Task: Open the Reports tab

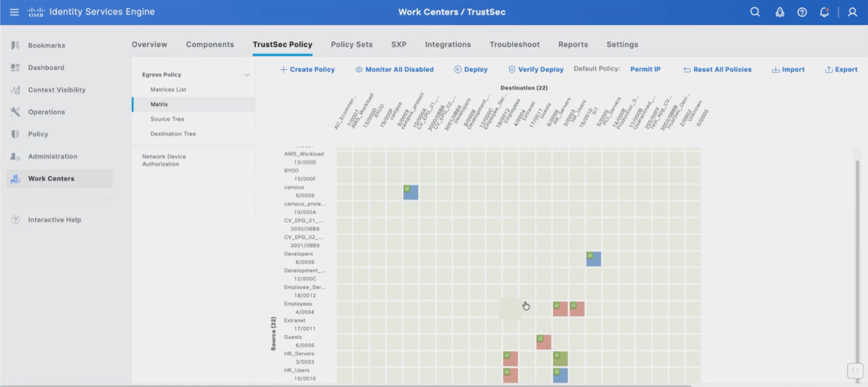Action: point(573,44)
